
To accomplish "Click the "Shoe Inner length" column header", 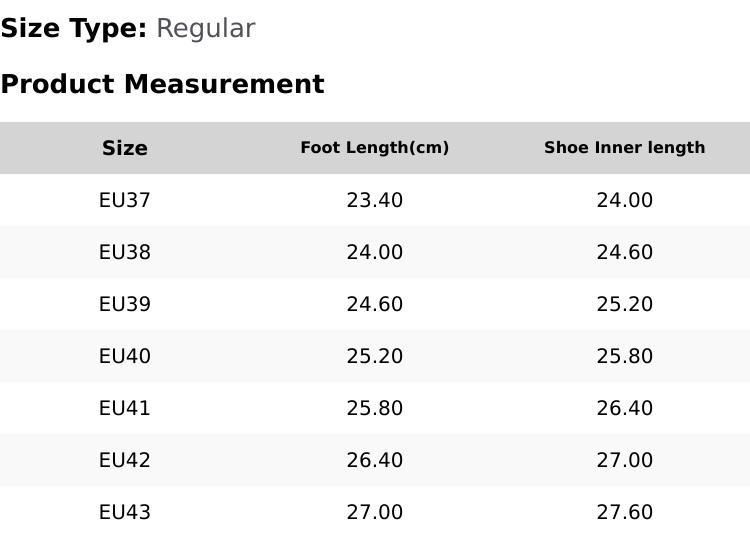I will point(624,148).
